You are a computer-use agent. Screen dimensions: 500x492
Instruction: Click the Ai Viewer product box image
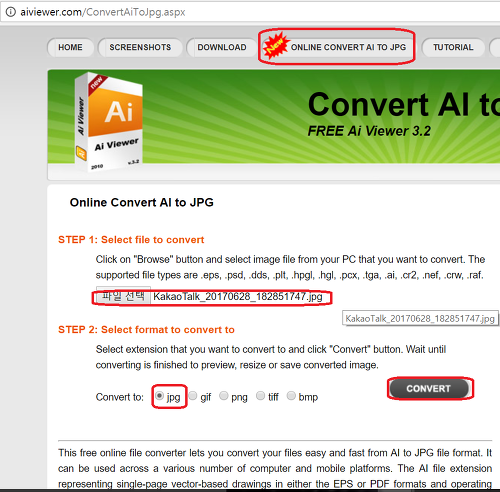click(109, 122)
